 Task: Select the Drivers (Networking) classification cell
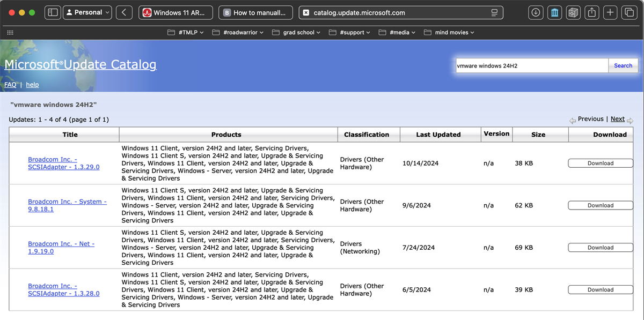click(x=360, y=248)
